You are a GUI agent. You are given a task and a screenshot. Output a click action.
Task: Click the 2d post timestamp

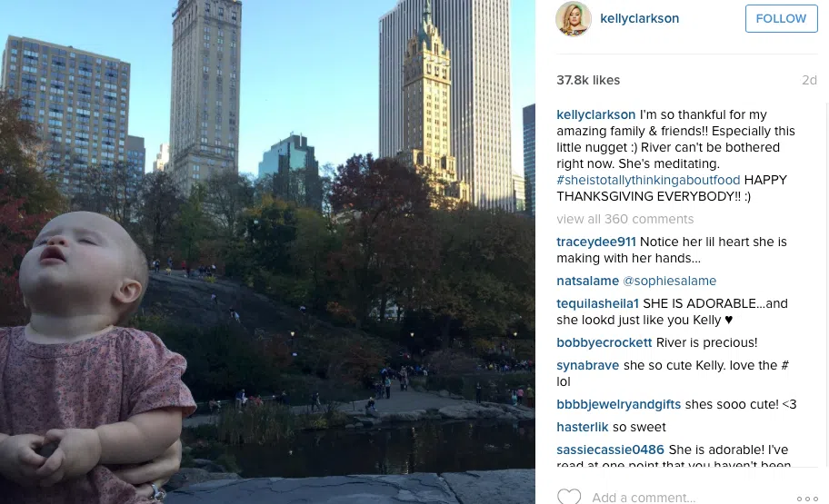(x=809, y=80)
